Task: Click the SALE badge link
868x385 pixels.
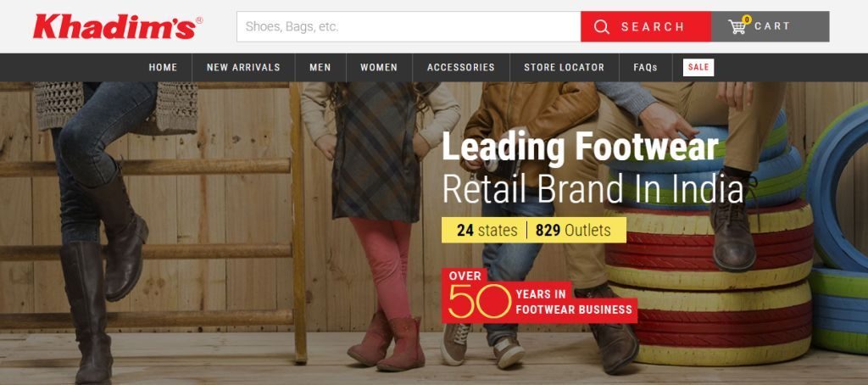Action: (698, 67)
